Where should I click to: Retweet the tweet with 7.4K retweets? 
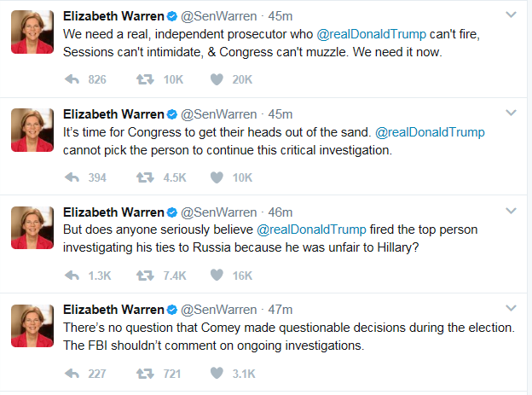[145, 276]
